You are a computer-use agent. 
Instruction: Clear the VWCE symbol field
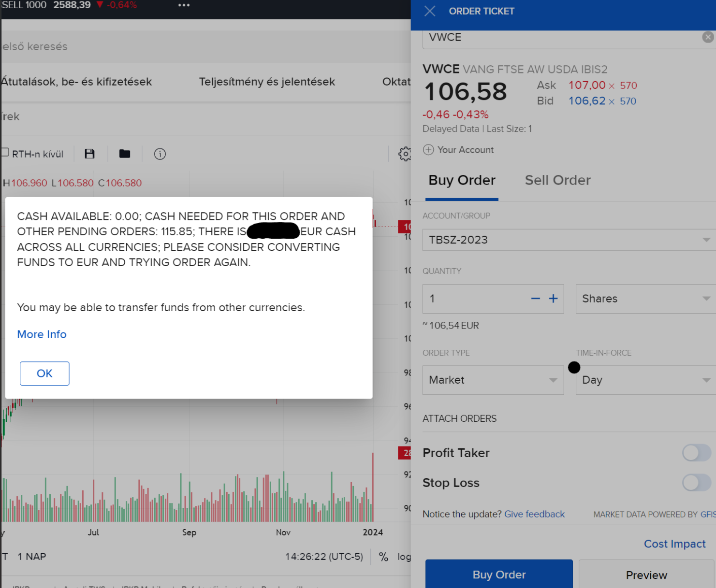(708, 37)
